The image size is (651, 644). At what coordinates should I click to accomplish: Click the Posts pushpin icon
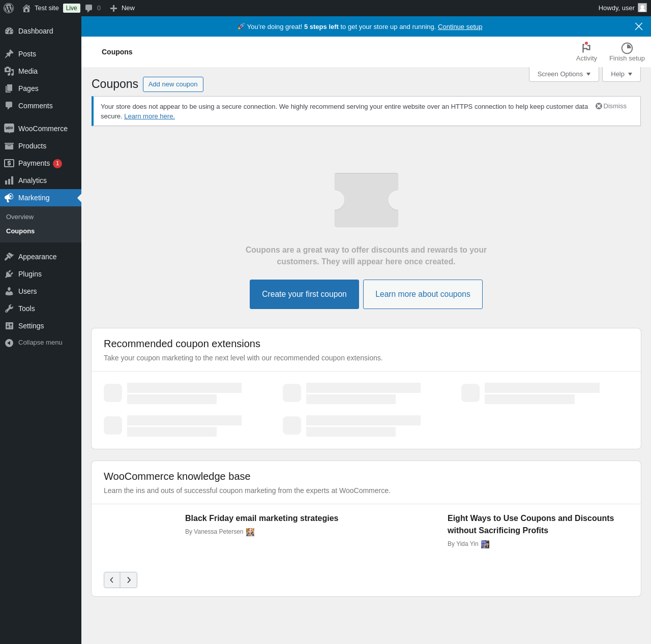[9, 54]
